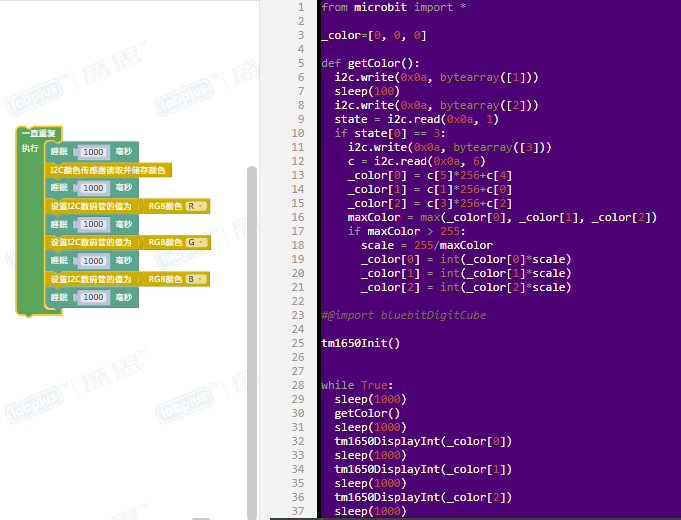The height and width of the screenshot is (520, 681).
Task: Click line number 29 in the code gutter
Action: tap(300, 399)
